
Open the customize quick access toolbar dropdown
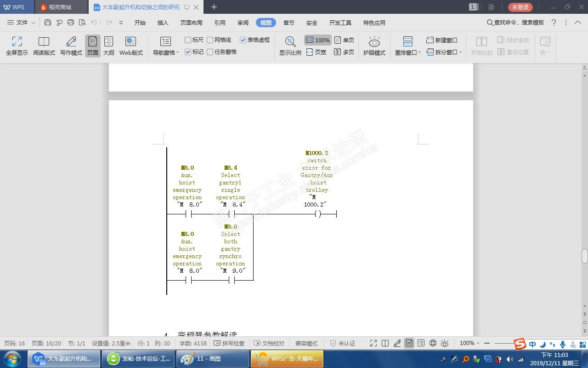tap(121, 23)
